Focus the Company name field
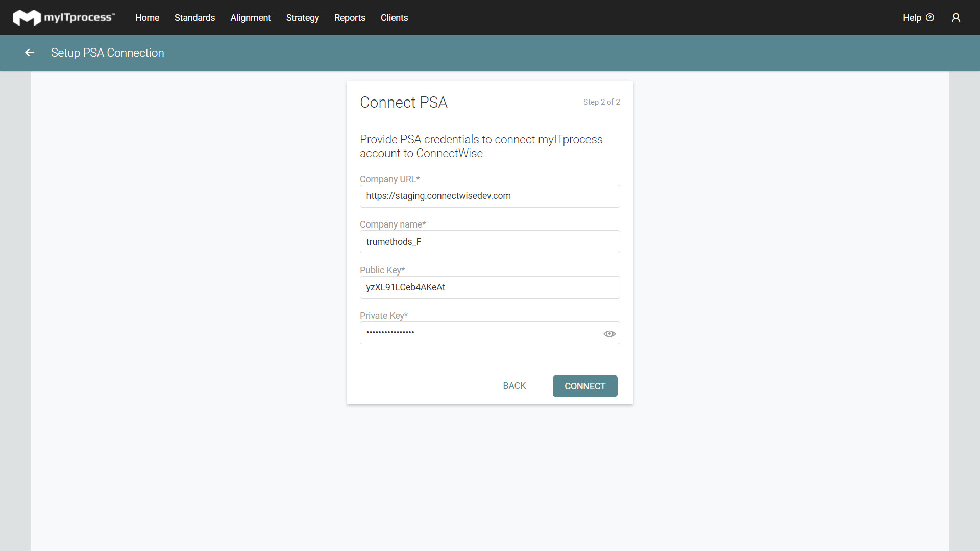The height and width of the screenshot is (551, 980). [490, 242]
